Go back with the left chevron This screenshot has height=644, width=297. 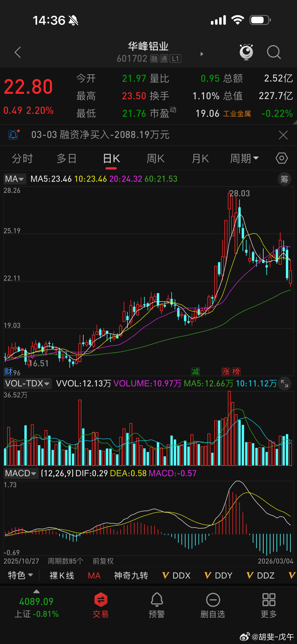(x=18, y=52)
